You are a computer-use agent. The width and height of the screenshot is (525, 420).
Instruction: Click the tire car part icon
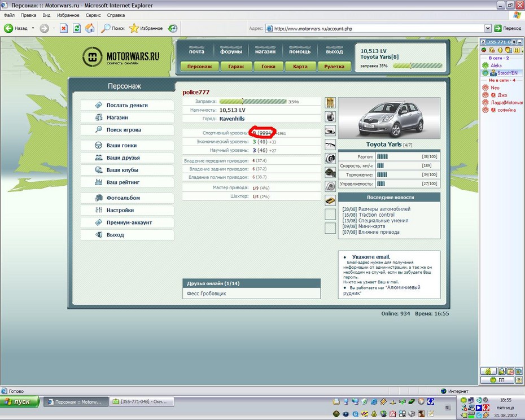click(330, 117)
